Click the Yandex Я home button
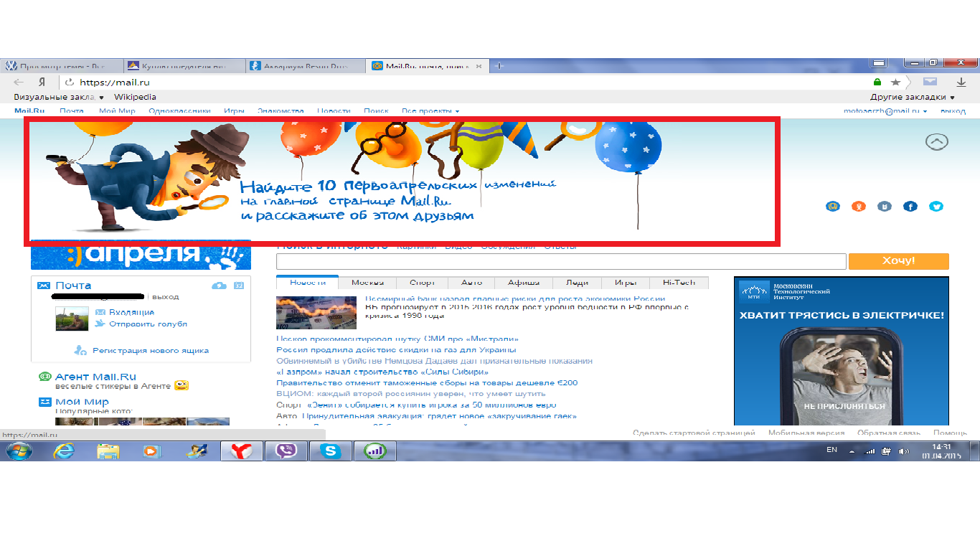The image size is (980, 551). pos(42,83)
